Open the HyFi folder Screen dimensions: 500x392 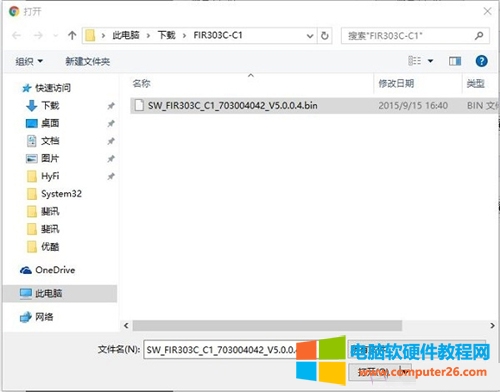(50, 176)
